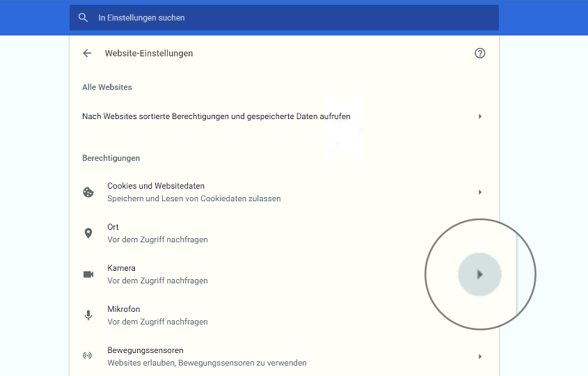
Task: Open the Ort permission entry
Action: [x=113, y=227]
